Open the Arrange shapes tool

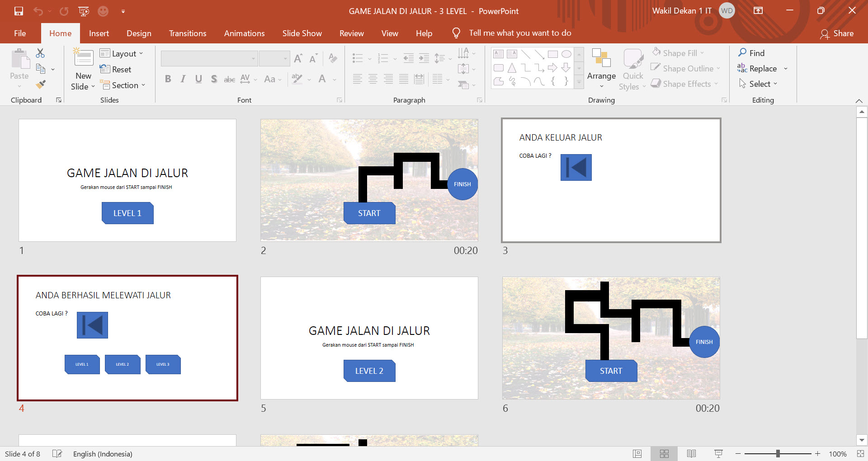tap(601, 68)
